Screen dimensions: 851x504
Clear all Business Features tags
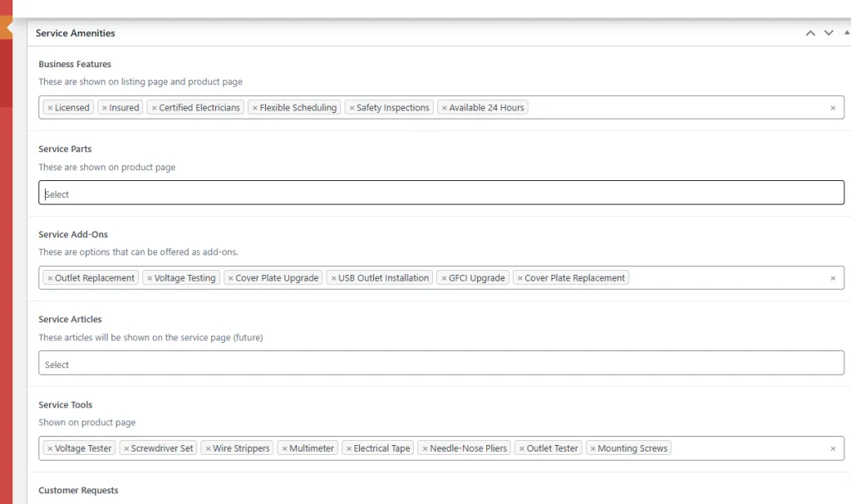click(x=833, y=108)
